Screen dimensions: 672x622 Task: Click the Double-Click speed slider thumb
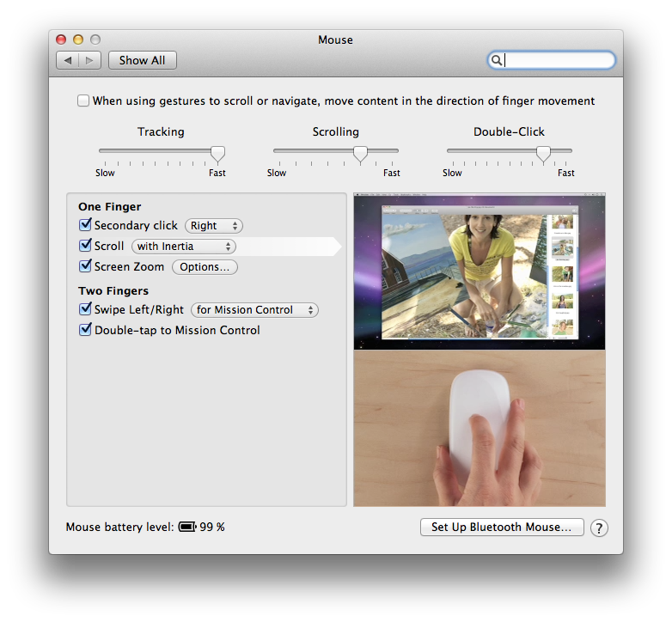pos(543,154)
